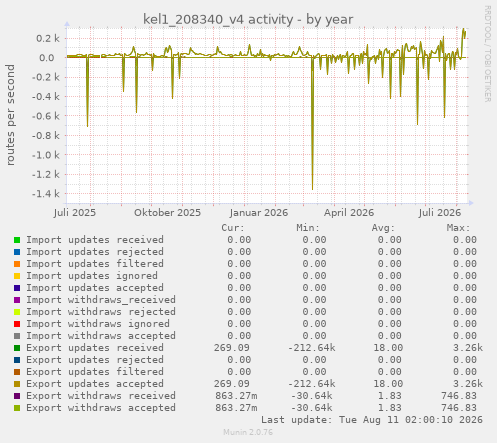Viewport: 497px width, 443px height.
Task: Click the Import updates ignored yellow swatch
Action: coord(17,276)
